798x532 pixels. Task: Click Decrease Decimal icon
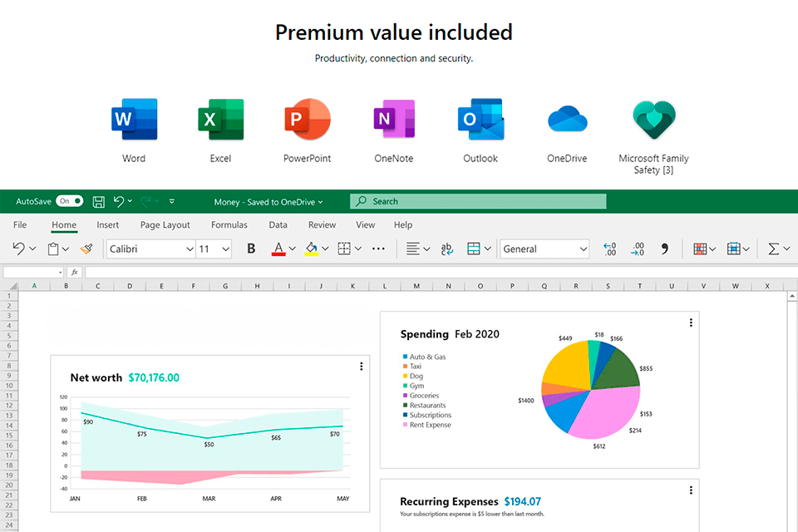(638, 249)
